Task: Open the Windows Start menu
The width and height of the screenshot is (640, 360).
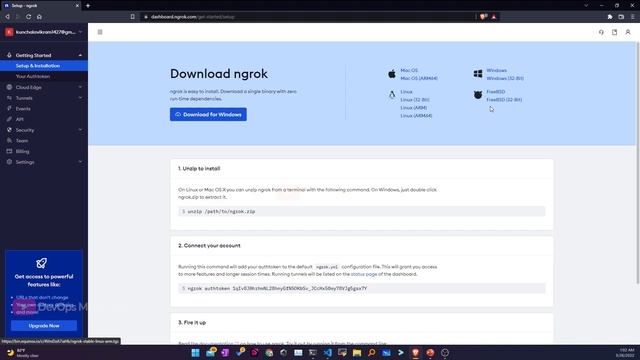Action: click(x=196, y=353)
